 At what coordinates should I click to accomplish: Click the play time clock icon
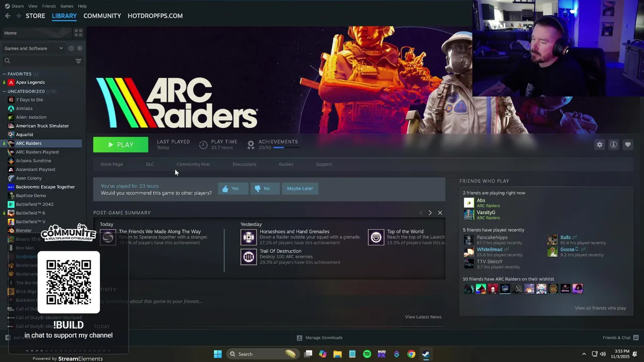pos(203,145)
